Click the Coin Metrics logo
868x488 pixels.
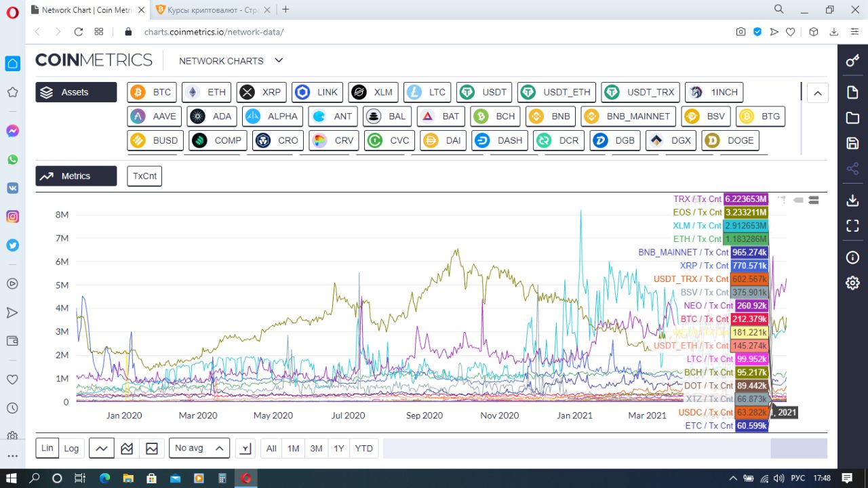pos(94,60)
